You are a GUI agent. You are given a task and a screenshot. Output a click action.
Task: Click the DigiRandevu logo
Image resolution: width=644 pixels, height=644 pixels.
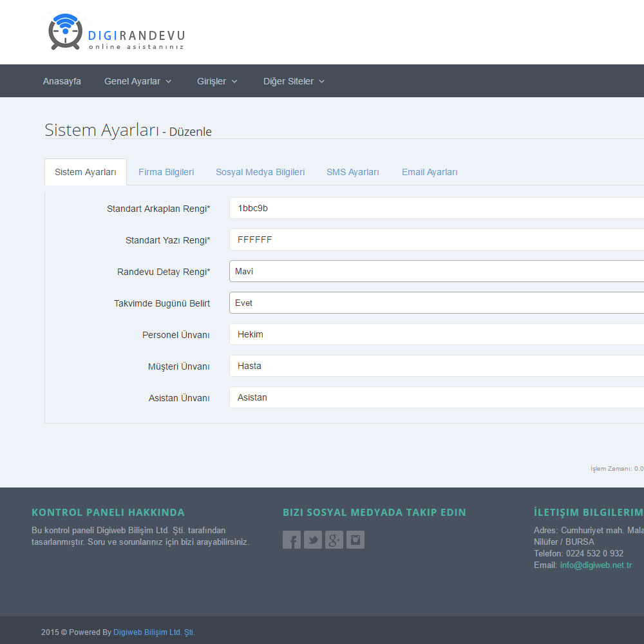116,32
